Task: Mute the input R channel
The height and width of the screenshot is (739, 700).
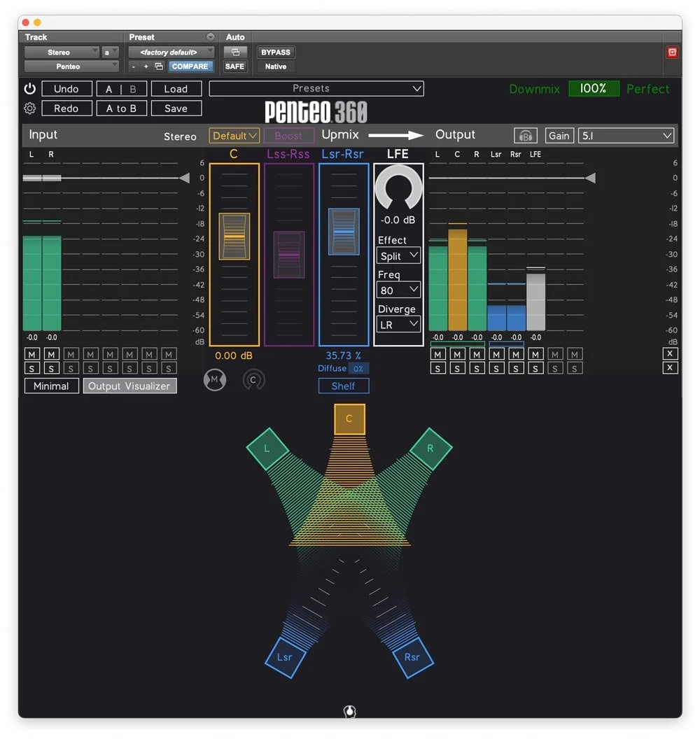Action: 51,354
